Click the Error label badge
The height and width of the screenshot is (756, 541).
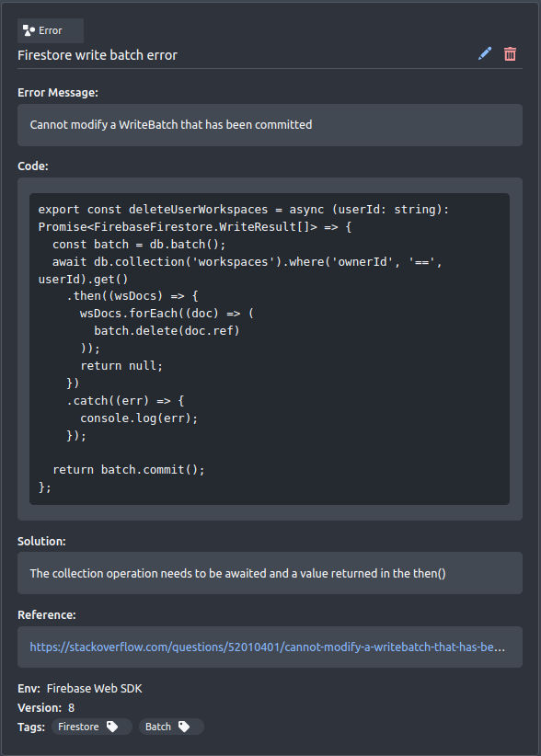click(x=51, y=30)
